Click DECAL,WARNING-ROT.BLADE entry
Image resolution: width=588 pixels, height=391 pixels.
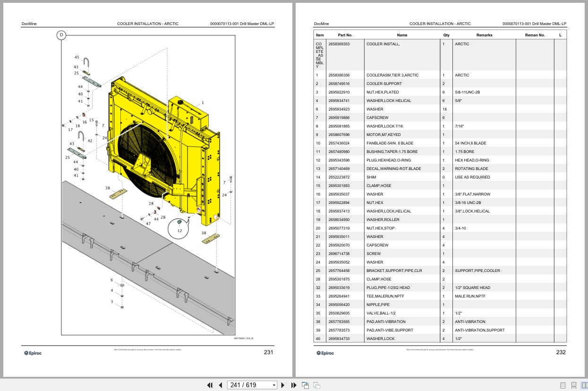click(393, 169)
